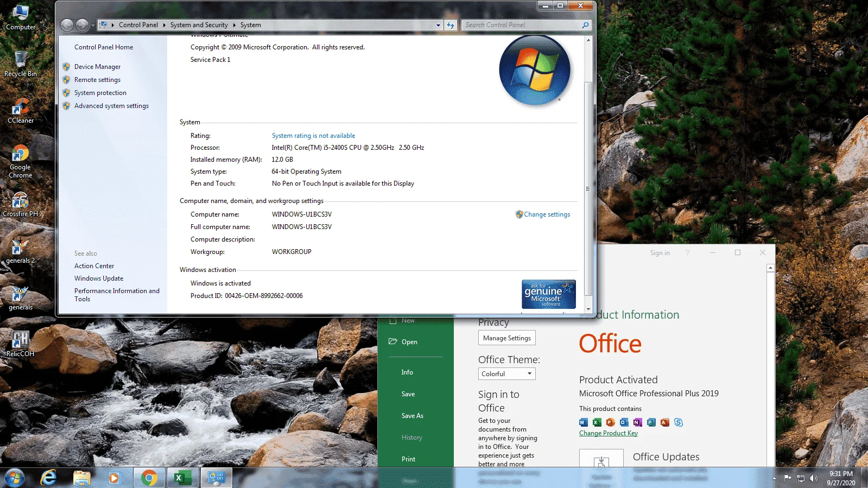Open the Computer desktop icon
The width and height of the screenshot is (868, 488).
click(20, 17)
